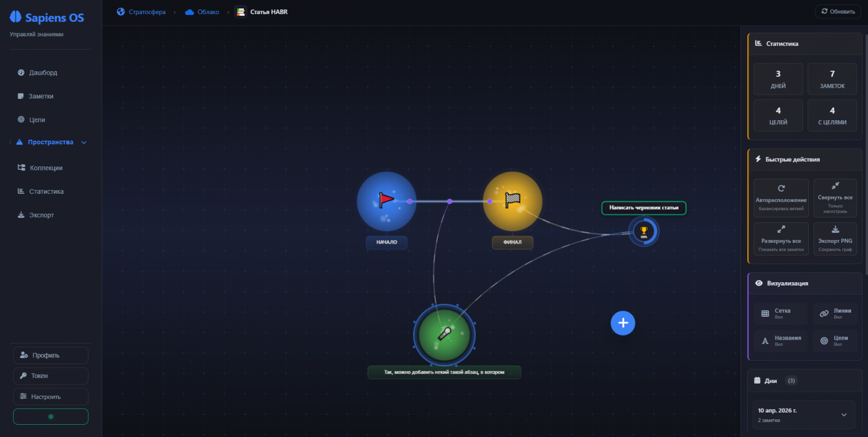Select the red flag НАЧАЛО node
868x437 pixels.
click(x=387, y=201)
